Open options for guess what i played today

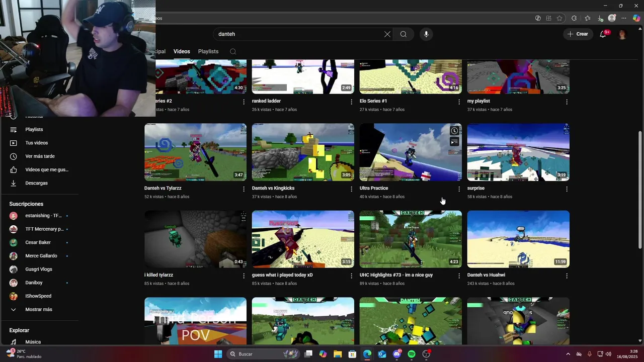pos(351,276)
